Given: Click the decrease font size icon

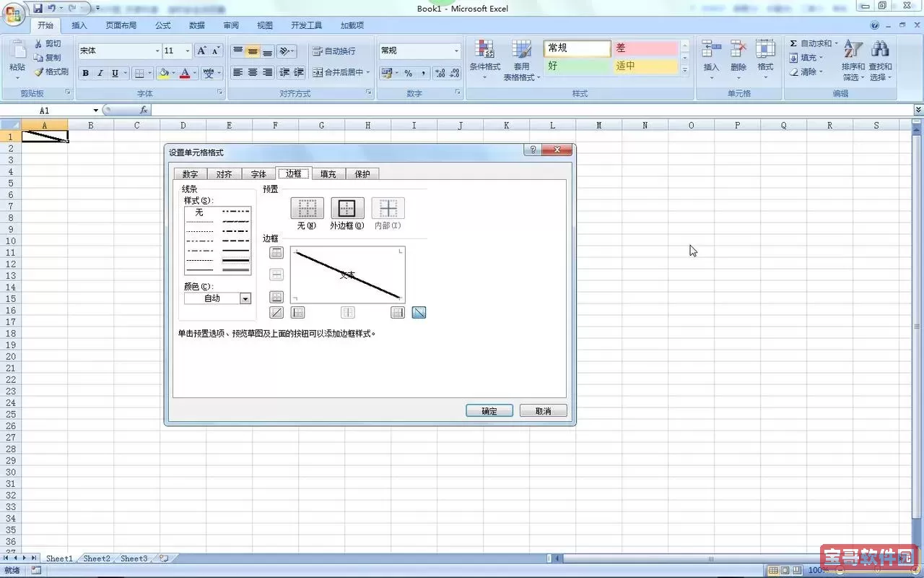Looking at the screenshot, I should (x=216, y=51).
